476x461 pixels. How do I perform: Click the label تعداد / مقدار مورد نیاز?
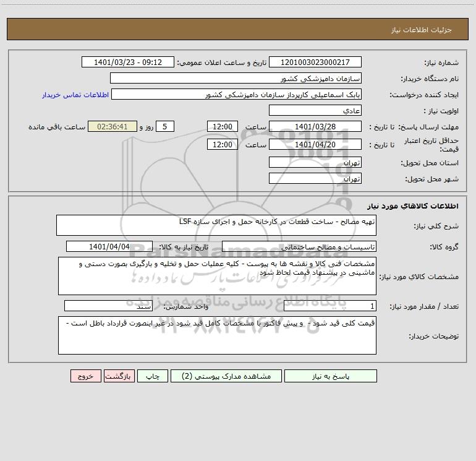pos(424,307)
